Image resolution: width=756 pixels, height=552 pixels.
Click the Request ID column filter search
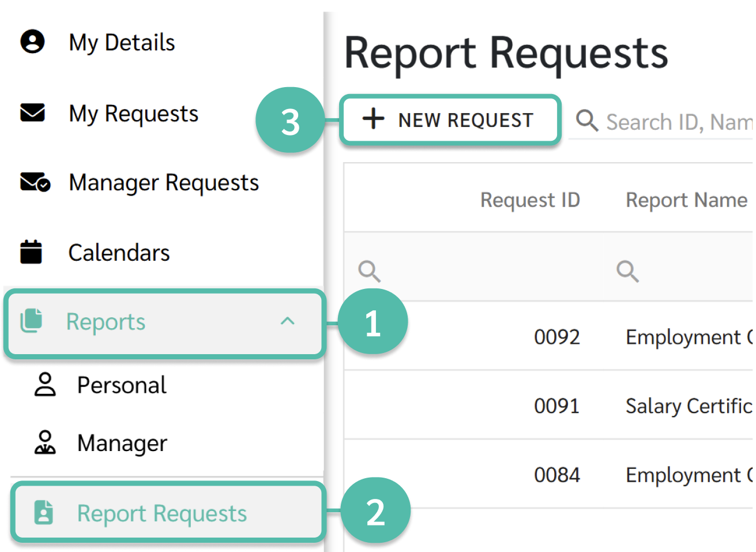point(370,271)
